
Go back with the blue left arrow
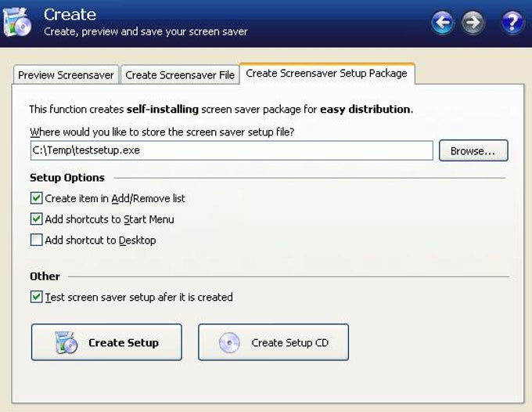443,23
